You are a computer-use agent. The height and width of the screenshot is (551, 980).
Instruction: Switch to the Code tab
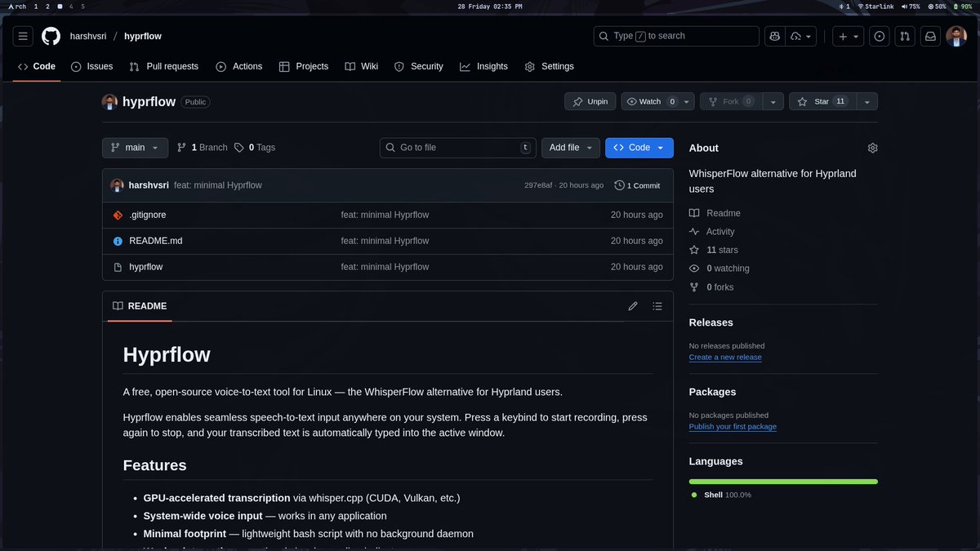pyautogui.click(x=37, y=66)
